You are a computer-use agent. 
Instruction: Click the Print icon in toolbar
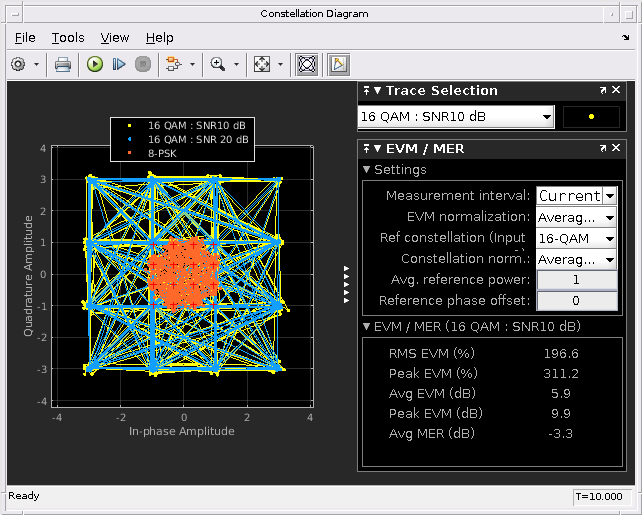click(x=62, y=64)
